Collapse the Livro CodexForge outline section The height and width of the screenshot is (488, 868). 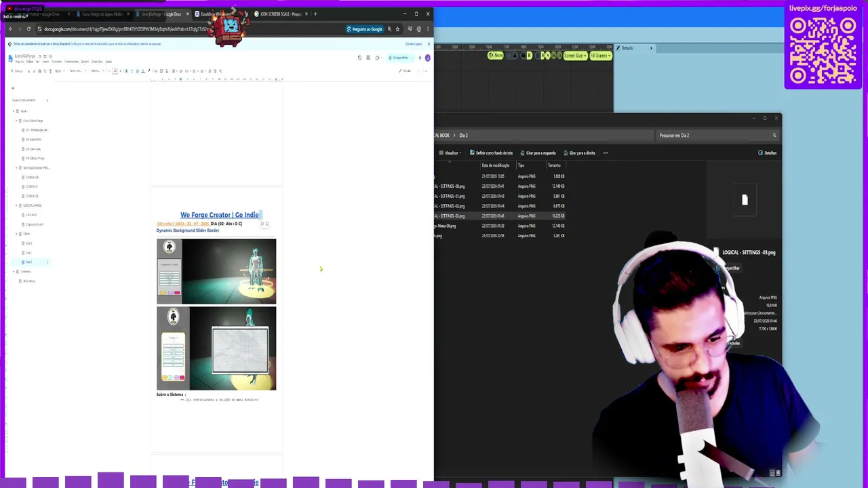[16, 121]
